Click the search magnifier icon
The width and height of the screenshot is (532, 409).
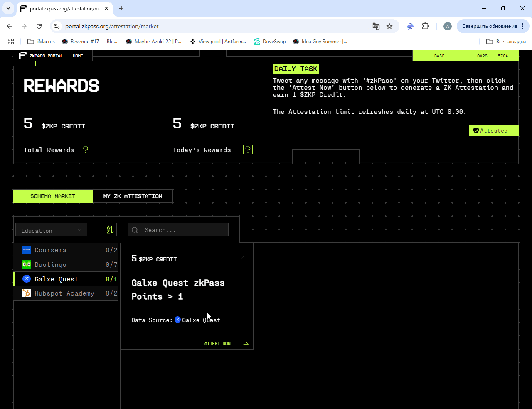pos(135,230)
